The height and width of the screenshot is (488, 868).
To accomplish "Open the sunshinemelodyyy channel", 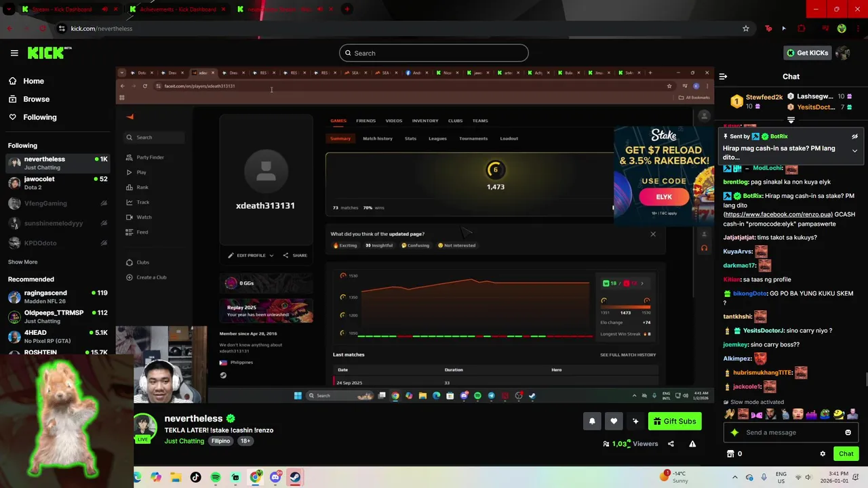I will click(x=58, y=223).
